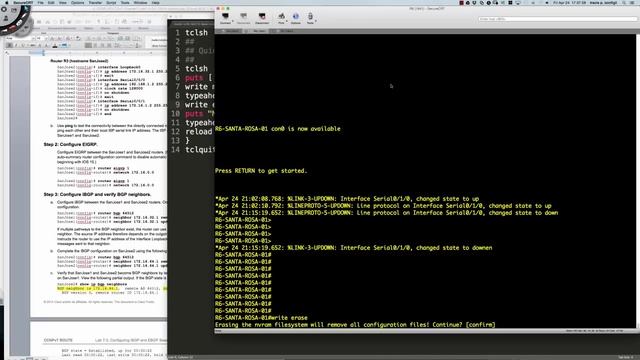Image resolution: width=640 pixels, height=360 pixels.
Task: Open the Transfer menu
Action: tap(95, 2)
